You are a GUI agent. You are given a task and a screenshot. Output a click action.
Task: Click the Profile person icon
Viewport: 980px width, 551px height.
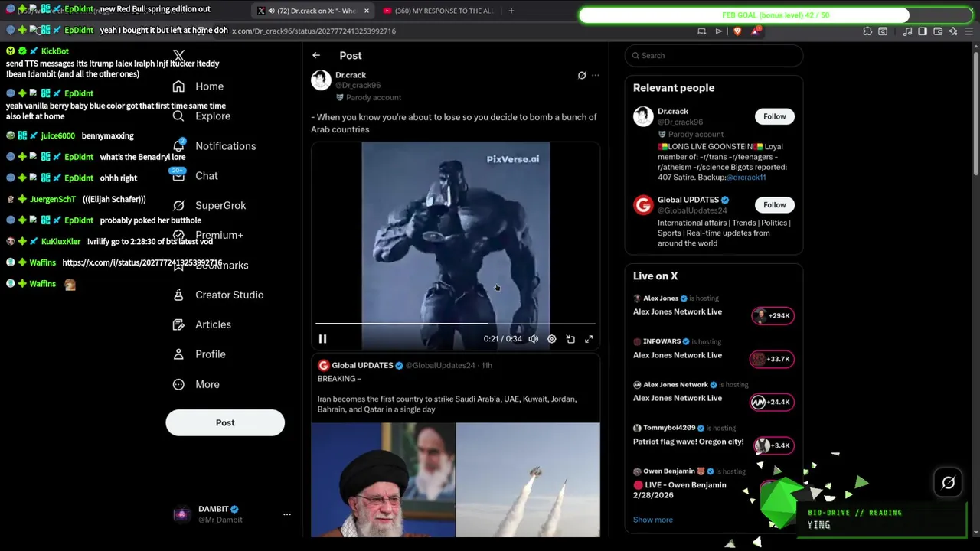click(x=178, y=354)
